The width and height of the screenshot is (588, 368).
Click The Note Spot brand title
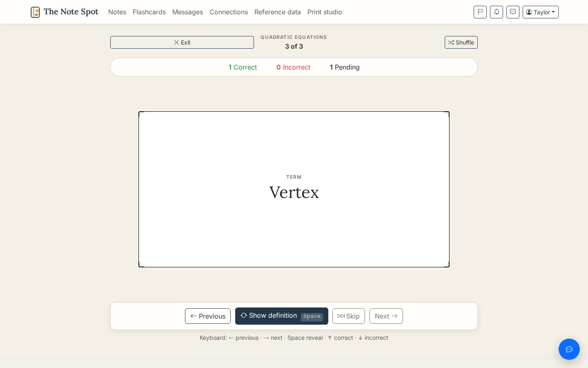[x=71, y=12]
